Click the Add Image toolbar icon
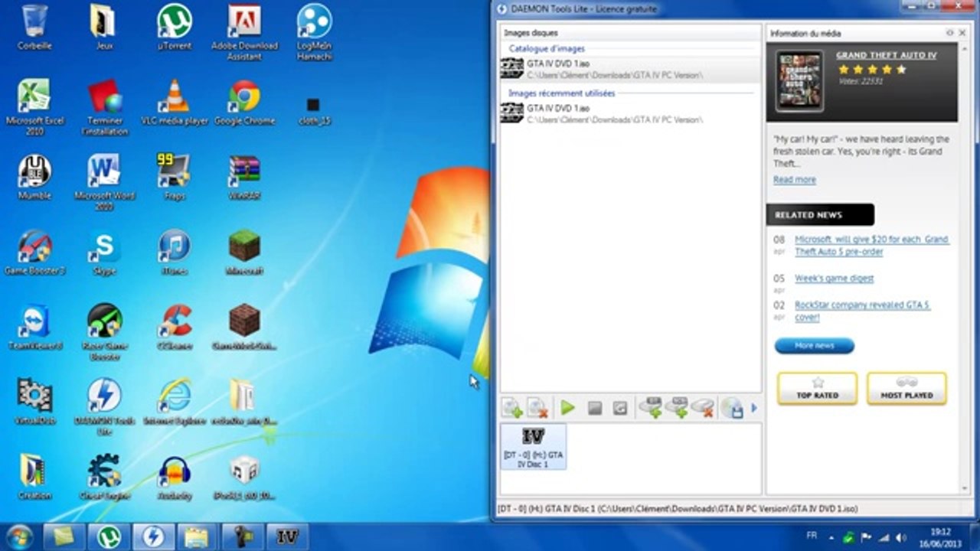This screenshot has width=980, height=551. pos(511,408)
